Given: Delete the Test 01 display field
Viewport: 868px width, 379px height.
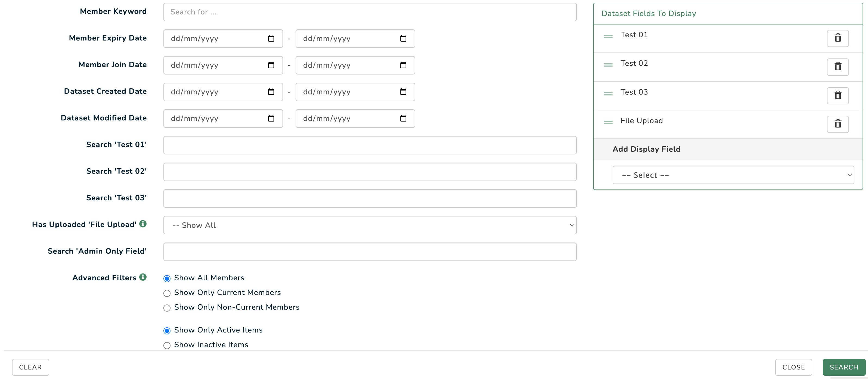Looking at the screenshot, I should click(838, 38).
